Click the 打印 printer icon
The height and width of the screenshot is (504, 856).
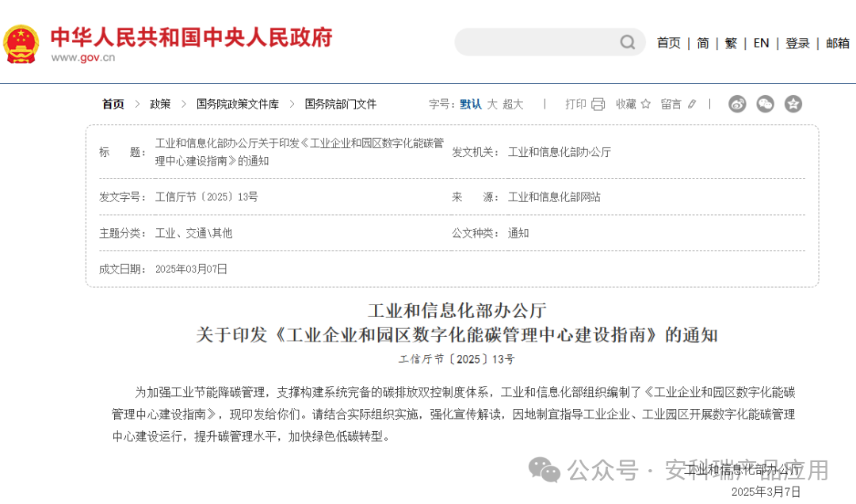pos(597,103)
